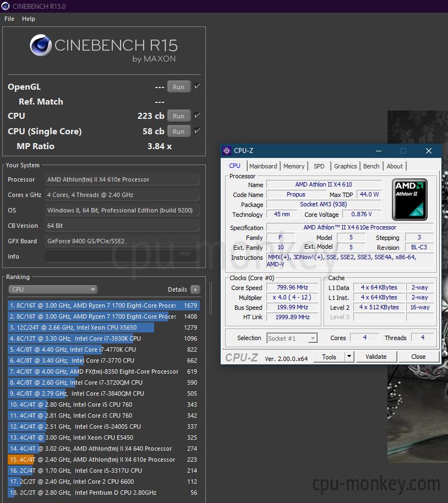Minimize the CPU-Z window
448x503 pixels.
coord(379,151)
